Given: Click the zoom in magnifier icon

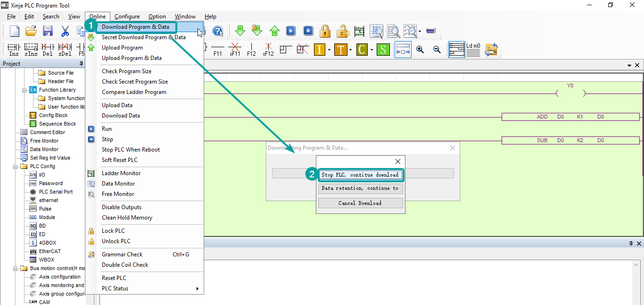Looking at the screenshot, I should pos(420,50).
